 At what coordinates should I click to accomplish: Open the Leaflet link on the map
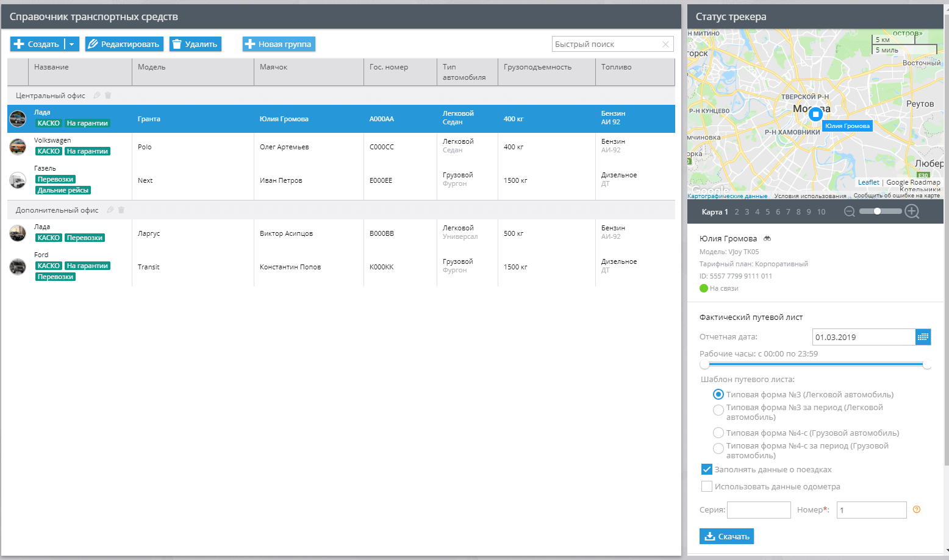pyautogui.click(x=868, y=182)
